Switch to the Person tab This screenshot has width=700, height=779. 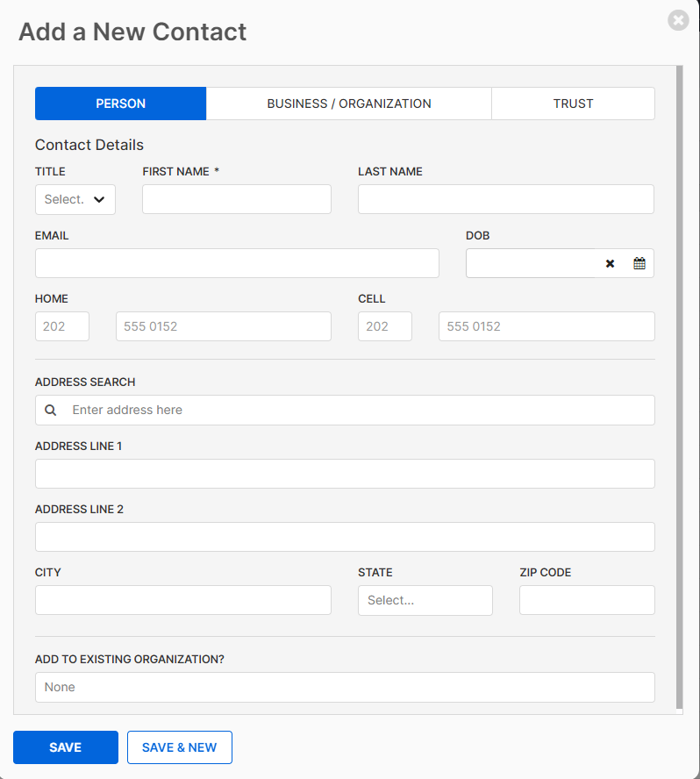tap(121, 104)
